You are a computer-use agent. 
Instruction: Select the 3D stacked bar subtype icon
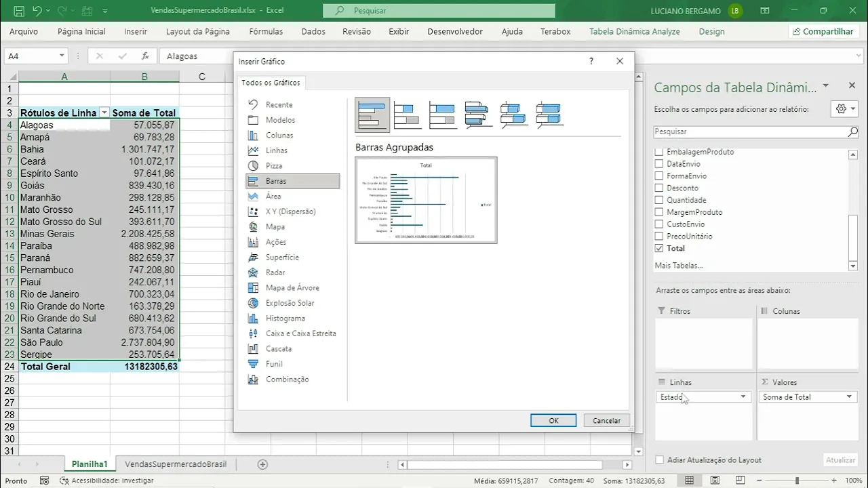pyautogui.click(x=513, y=115)
